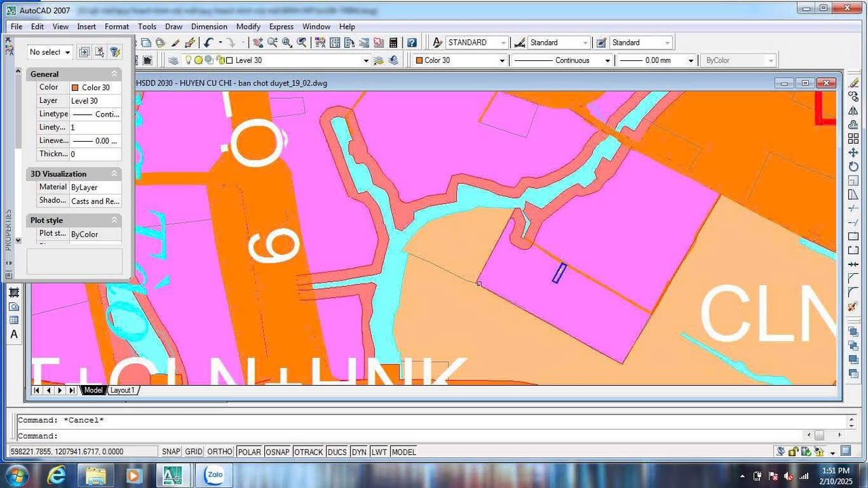Select the Text tool (A) in Draw toolbar

[14, 334]
